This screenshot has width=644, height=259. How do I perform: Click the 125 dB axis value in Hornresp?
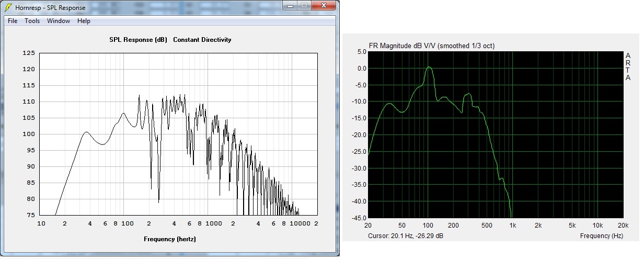(x=29, y=53)
